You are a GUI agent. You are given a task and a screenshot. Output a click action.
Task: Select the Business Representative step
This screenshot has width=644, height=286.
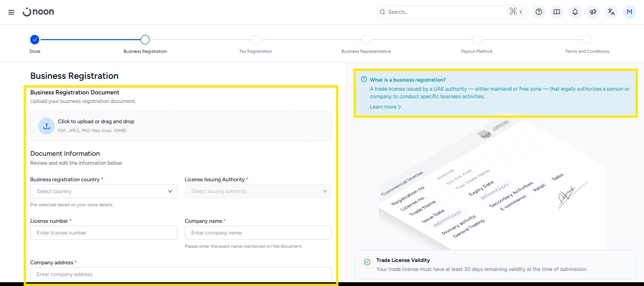366,40
